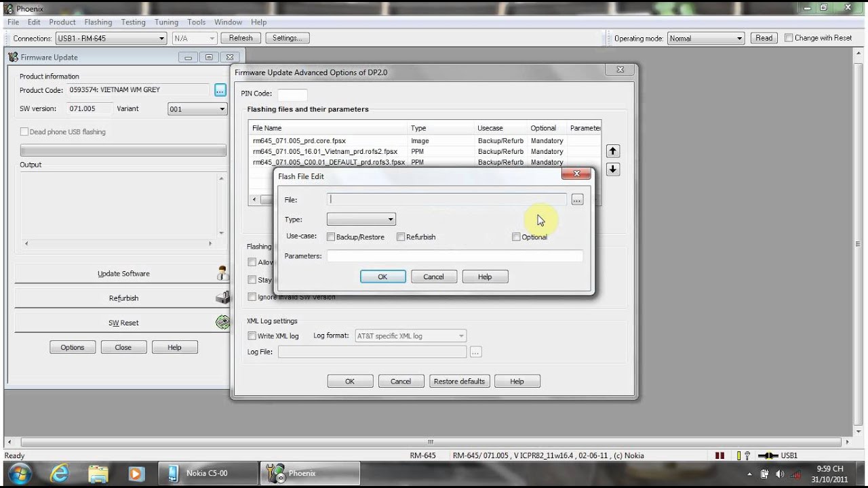Open the N/A dropdown in toolbar
This screenshot has height=488, width=868.
tap(195, 38)
